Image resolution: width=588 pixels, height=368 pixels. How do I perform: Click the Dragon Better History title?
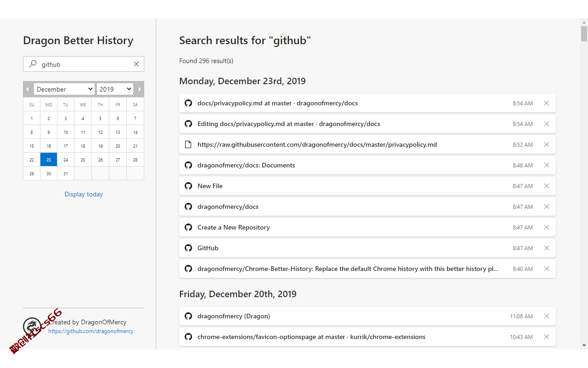pos(78,40)
